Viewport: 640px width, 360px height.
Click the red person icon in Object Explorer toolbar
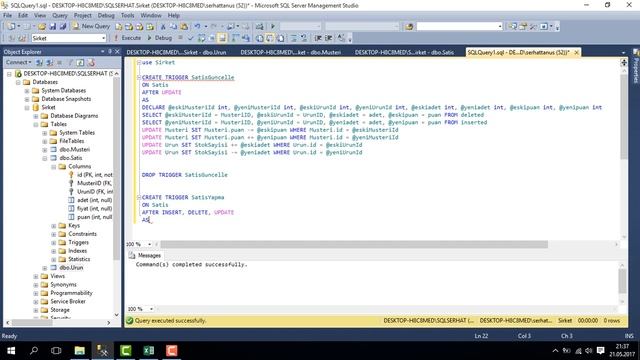point(91,62)
